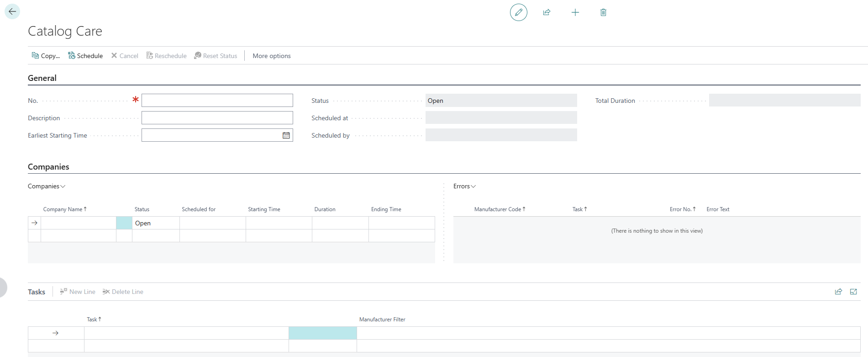Click the Description text field

click(217, 118)
